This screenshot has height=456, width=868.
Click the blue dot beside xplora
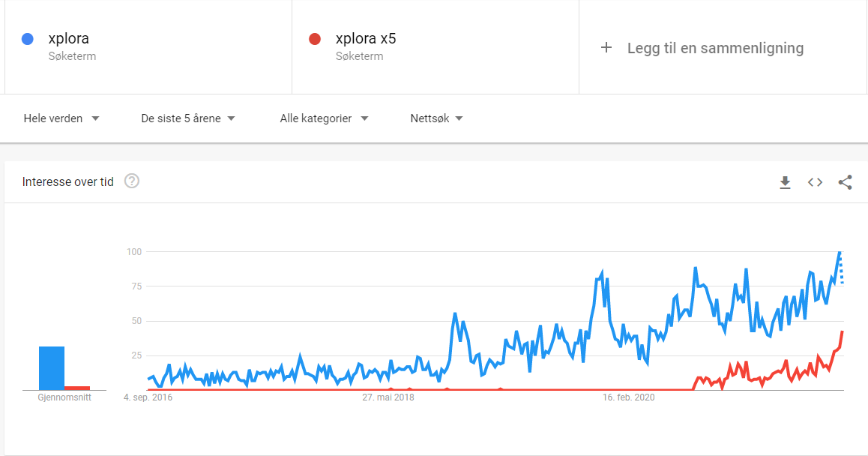click(x=27, y=39)
